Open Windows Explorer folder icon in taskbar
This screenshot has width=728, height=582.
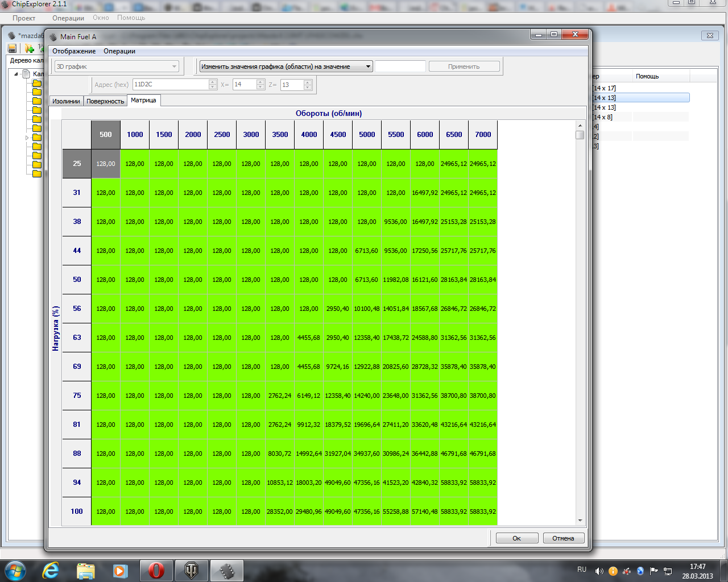85,570
